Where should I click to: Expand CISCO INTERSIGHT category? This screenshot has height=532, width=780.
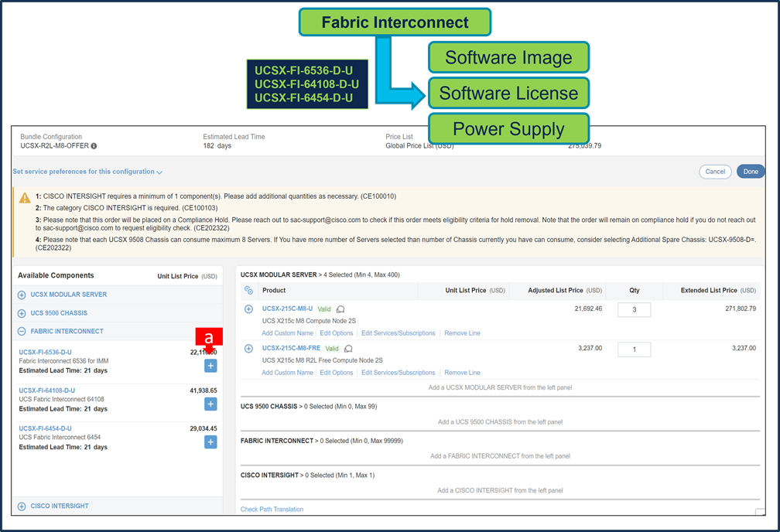click(22, 506)
